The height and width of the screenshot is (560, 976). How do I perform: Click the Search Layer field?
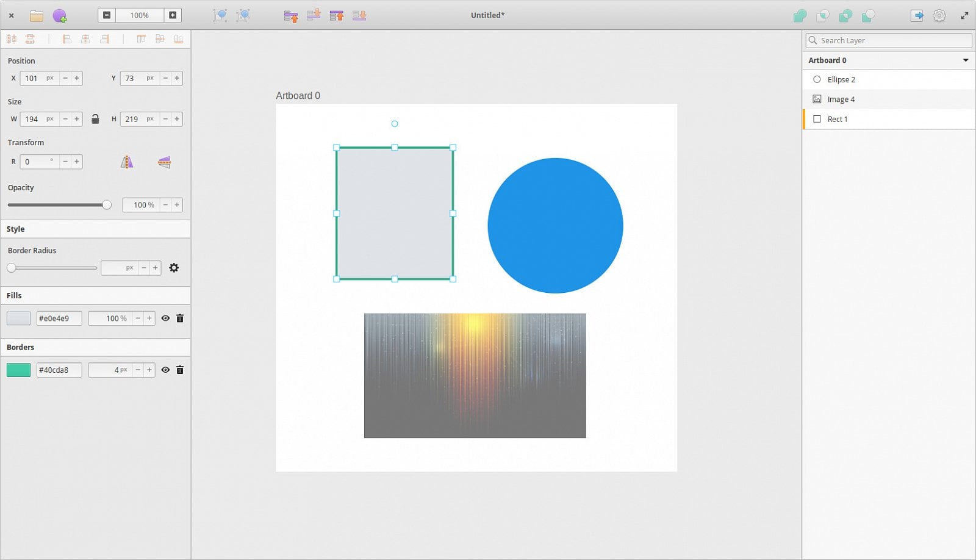pyautogui.click(x=889, y=40)
